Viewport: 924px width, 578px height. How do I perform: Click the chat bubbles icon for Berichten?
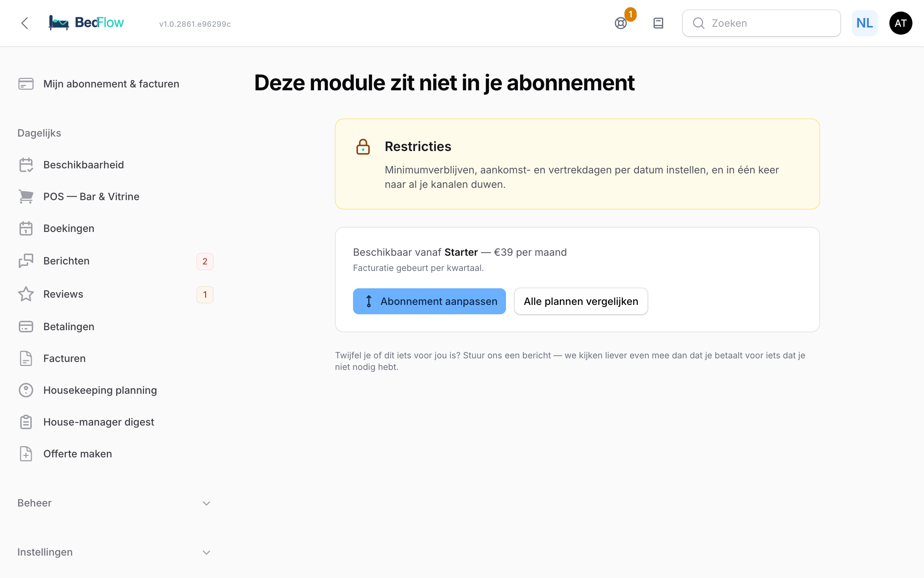point(26,261)
